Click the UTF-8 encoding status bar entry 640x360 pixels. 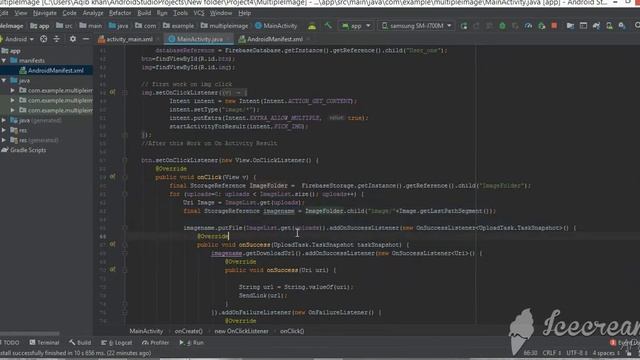(x=577, y=353)
